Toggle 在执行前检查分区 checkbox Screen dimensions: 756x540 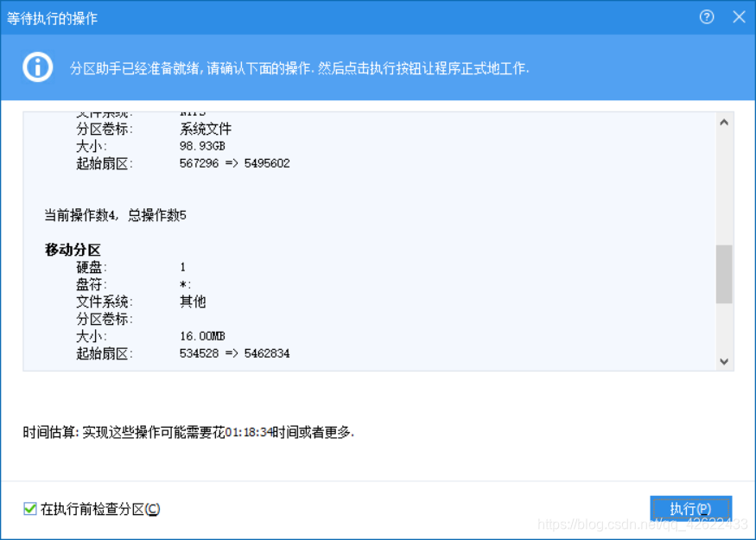30,509
